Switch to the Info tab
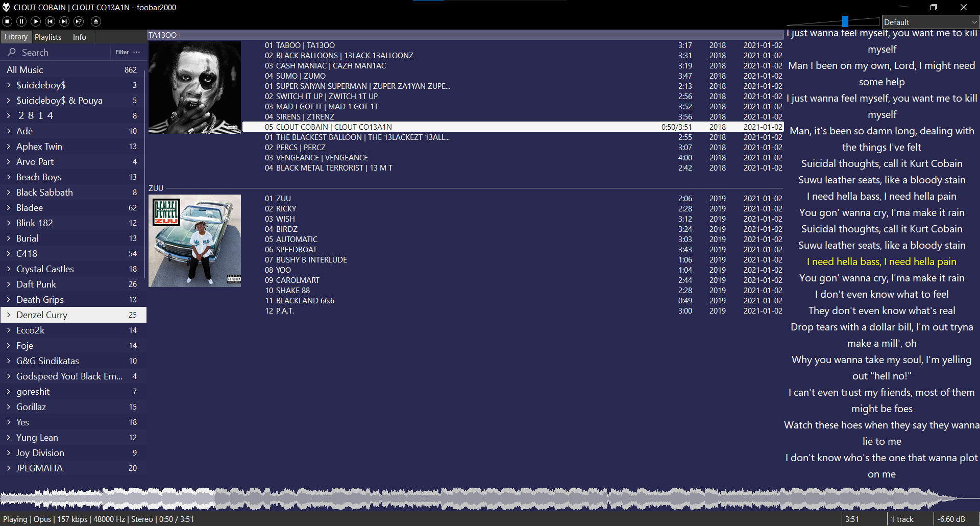Viewport: 980px width, 526px height. [x=80, y=37]
